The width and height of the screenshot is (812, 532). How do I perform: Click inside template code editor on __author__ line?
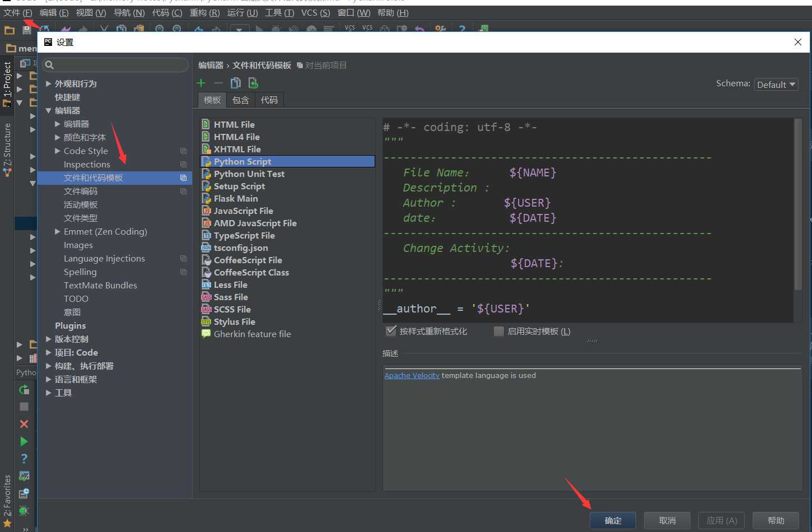456,309
